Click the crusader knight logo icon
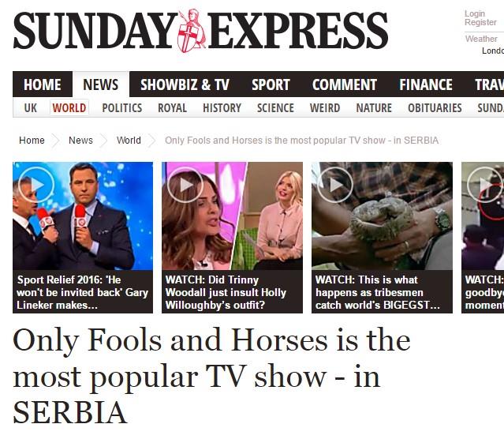Image resolution: width=504 pixels, height=439 pixels. coord(192,31)
